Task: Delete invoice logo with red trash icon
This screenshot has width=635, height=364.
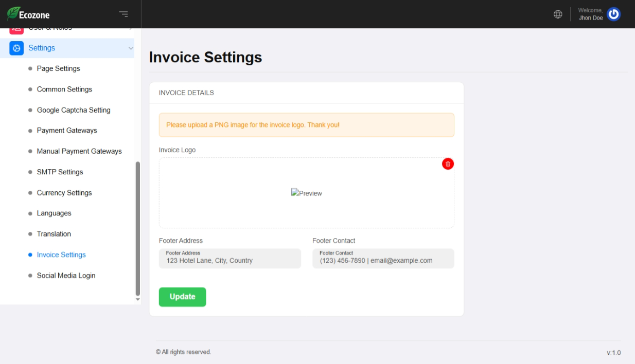Action: [448, 164]
